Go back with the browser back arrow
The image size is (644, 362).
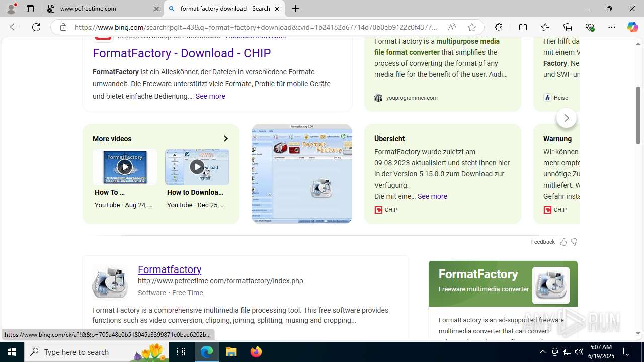click(14, 27)
